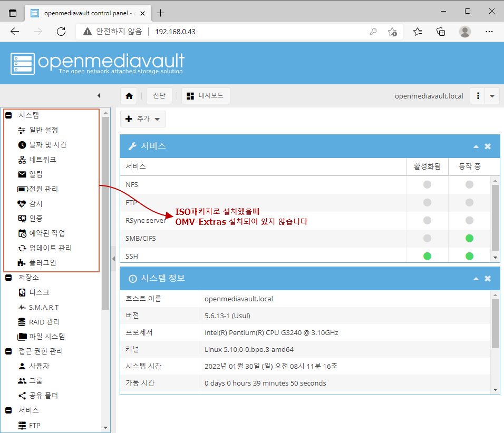Click the 안전하지 않음 security warning

112,32
